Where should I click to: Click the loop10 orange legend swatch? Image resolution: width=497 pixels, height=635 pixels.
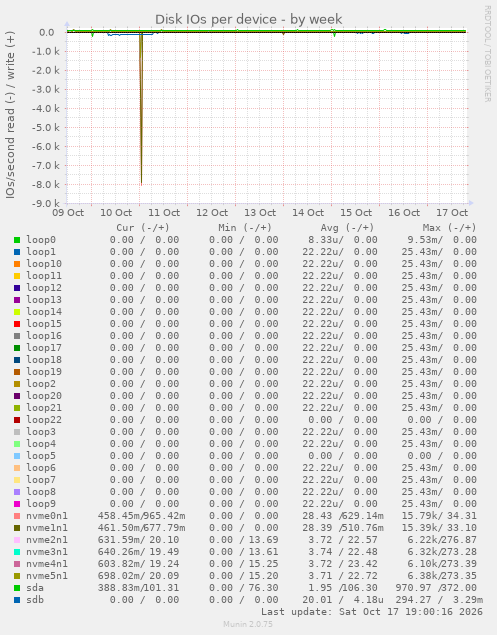coord(17,264)
